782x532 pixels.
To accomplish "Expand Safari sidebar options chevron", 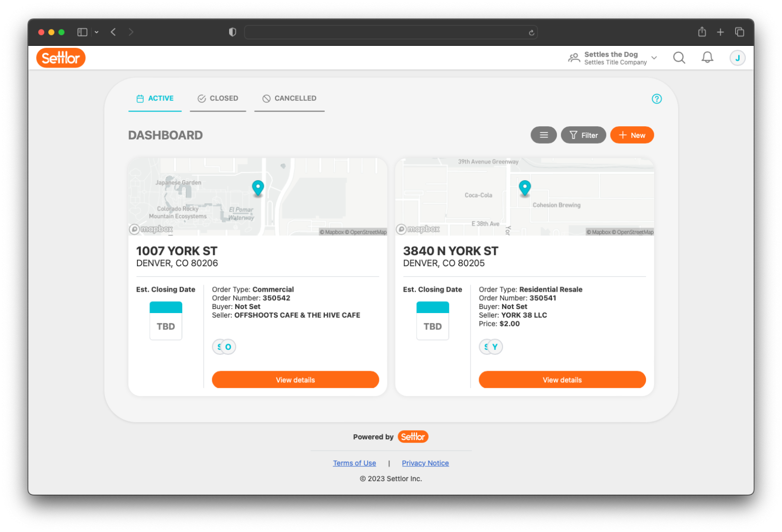I will [96, 32].
